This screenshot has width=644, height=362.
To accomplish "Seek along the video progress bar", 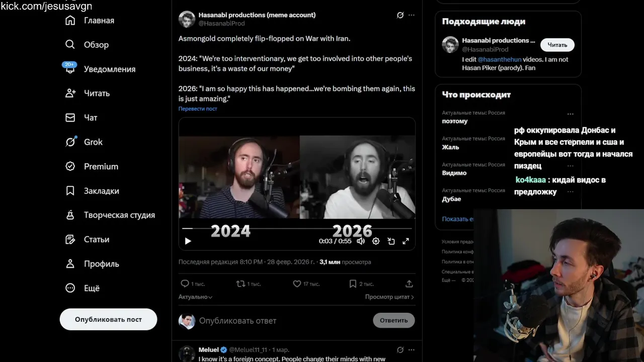I will 297,228.
